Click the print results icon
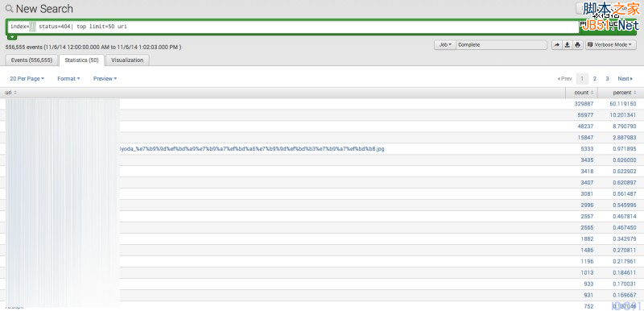 tap(577, 45)
